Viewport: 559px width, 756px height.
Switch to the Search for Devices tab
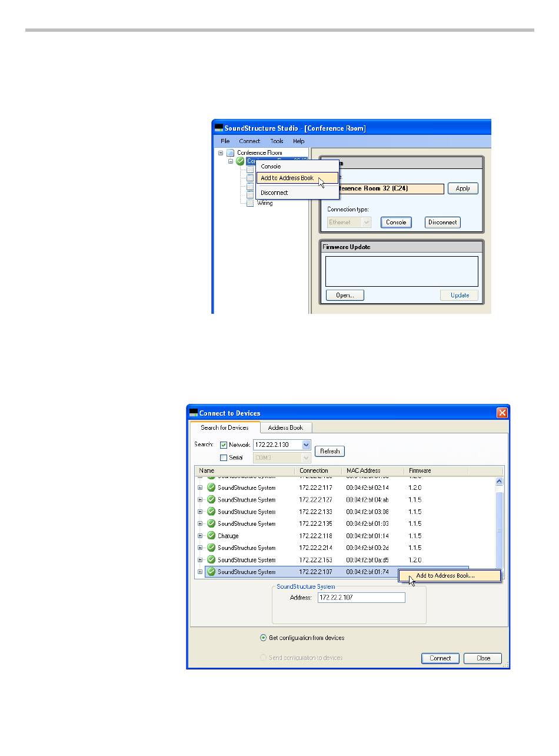click(225, 427)
